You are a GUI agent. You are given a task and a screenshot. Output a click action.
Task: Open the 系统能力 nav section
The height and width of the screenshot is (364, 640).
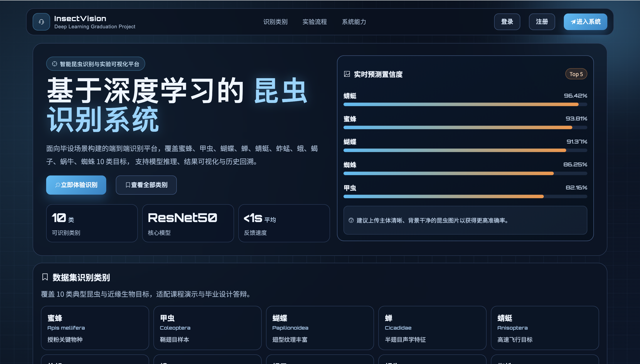coord(354,22)
